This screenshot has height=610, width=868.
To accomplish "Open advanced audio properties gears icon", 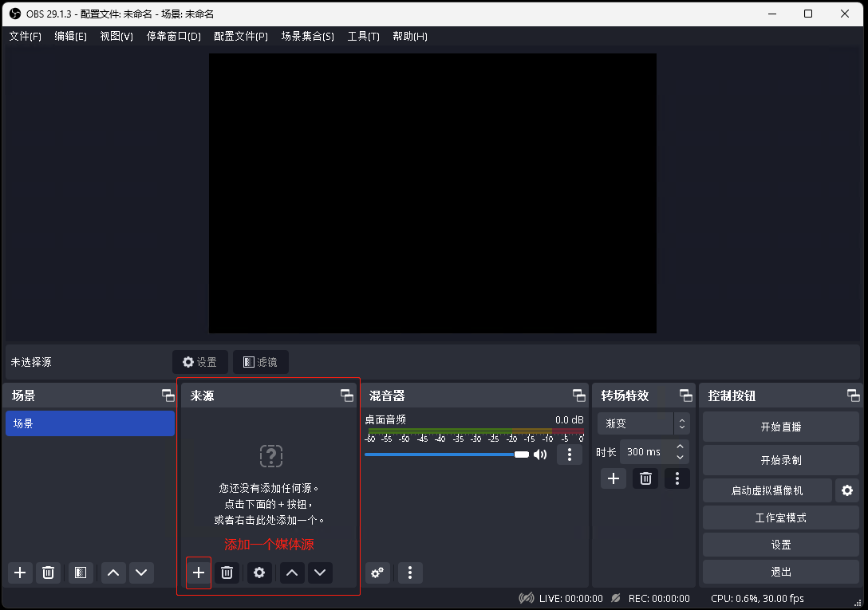I will (x=377, y=573).
